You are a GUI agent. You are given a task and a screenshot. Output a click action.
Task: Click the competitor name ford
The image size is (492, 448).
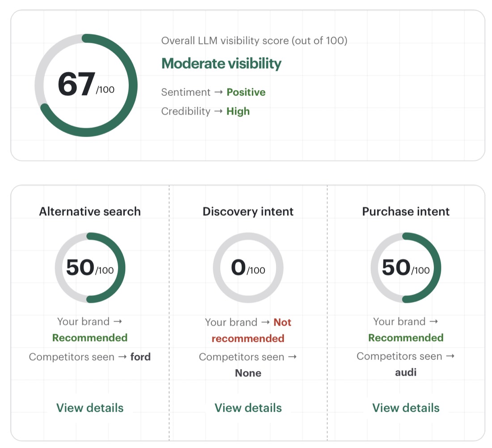pyautogui.click(x=140, y=357)
